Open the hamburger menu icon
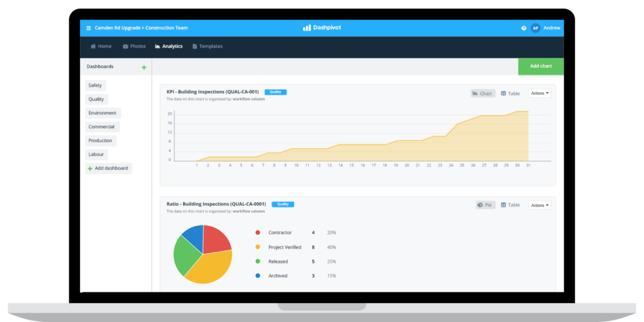 (x=89, y=28)
